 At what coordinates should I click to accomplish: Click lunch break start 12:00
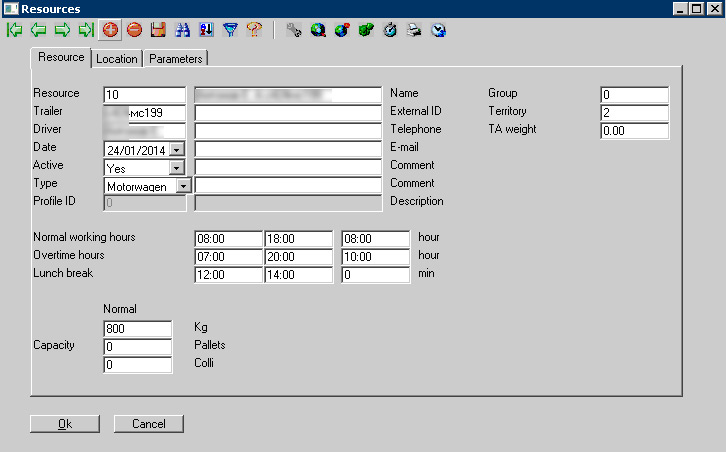(228, 275)
